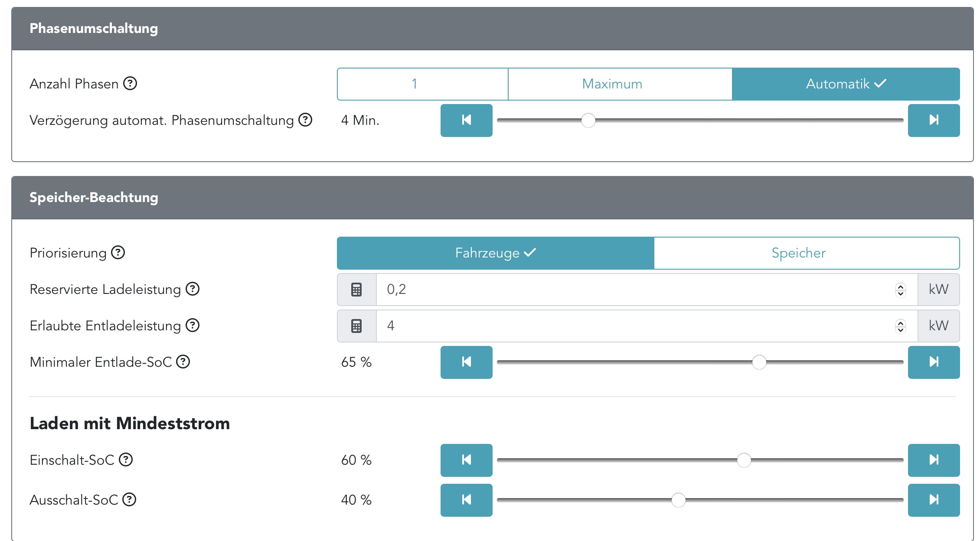Screen dimensions: 980x541
Task: Decrease Verzögerung delay with the previous button
Action: [466, 120]
